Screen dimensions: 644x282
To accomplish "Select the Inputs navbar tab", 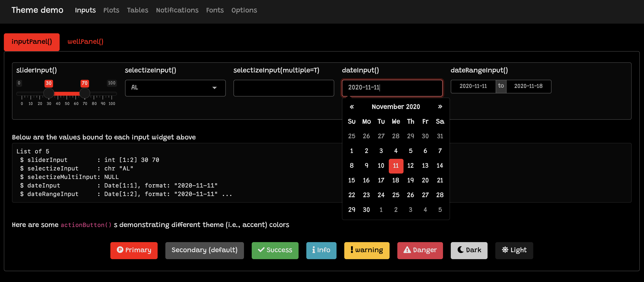I will (85, 10).
